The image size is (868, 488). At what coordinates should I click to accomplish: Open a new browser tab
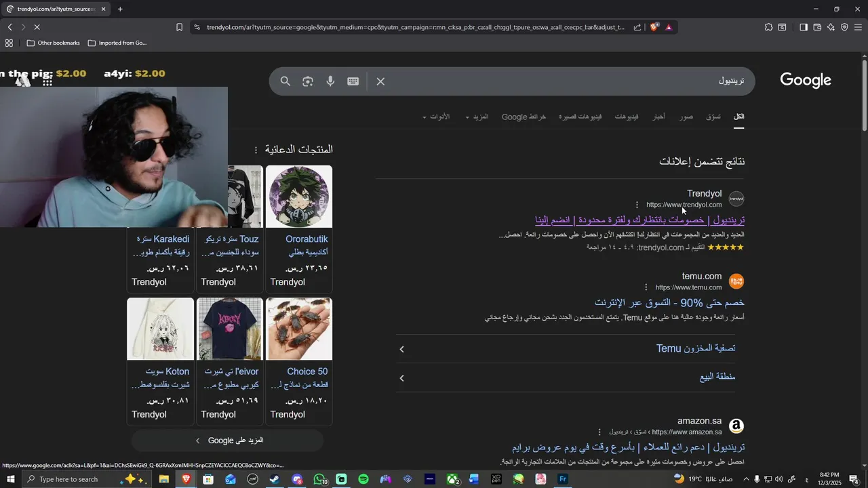(x=120, y=9)
